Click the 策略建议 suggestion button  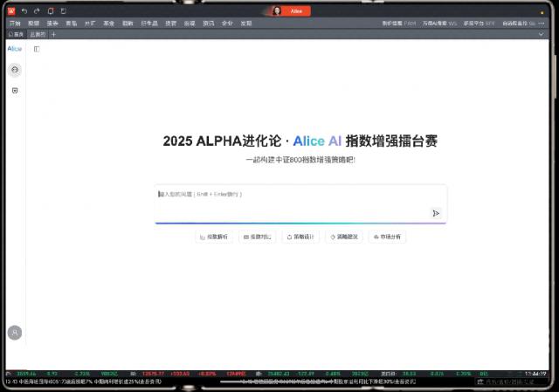343,237
